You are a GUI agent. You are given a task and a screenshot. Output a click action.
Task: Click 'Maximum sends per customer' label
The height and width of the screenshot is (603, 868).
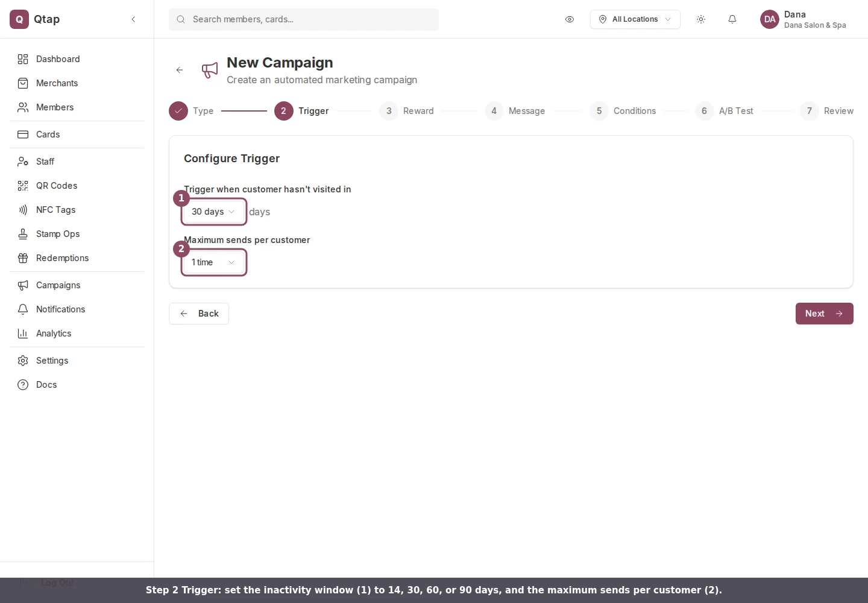[247, 240]
